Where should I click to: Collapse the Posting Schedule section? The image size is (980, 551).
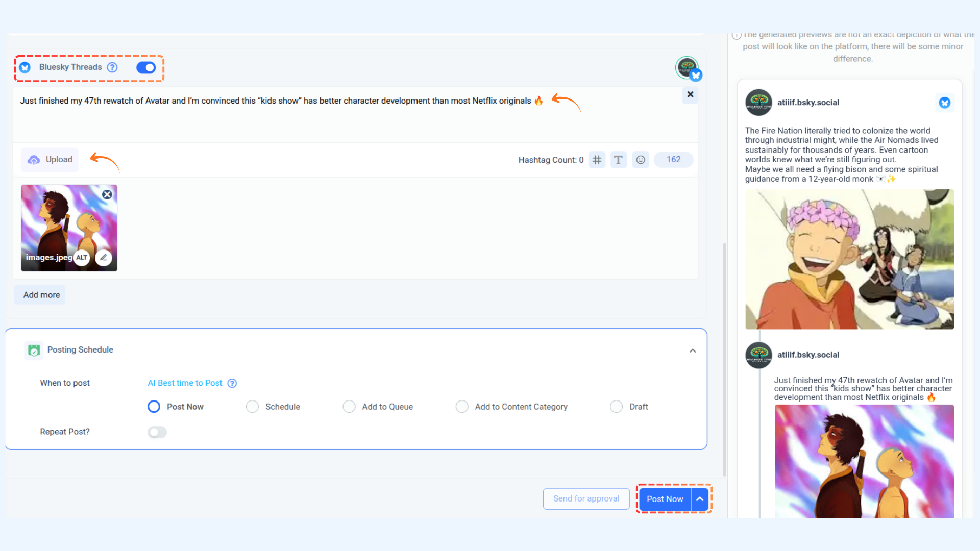pos(693,350)
